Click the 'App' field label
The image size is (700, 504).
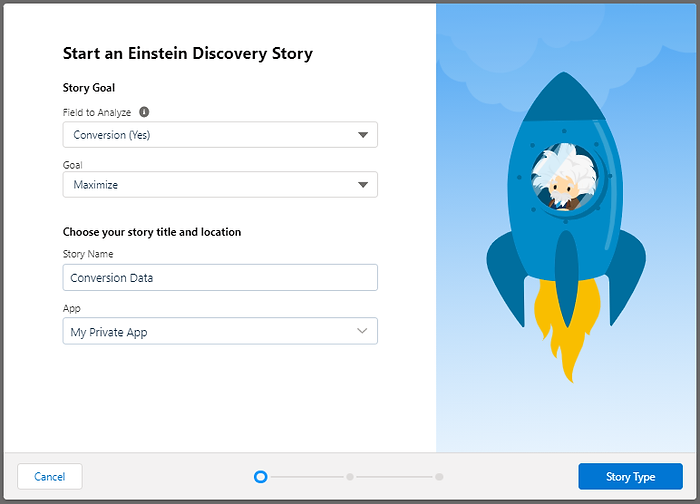pos(71,308)
